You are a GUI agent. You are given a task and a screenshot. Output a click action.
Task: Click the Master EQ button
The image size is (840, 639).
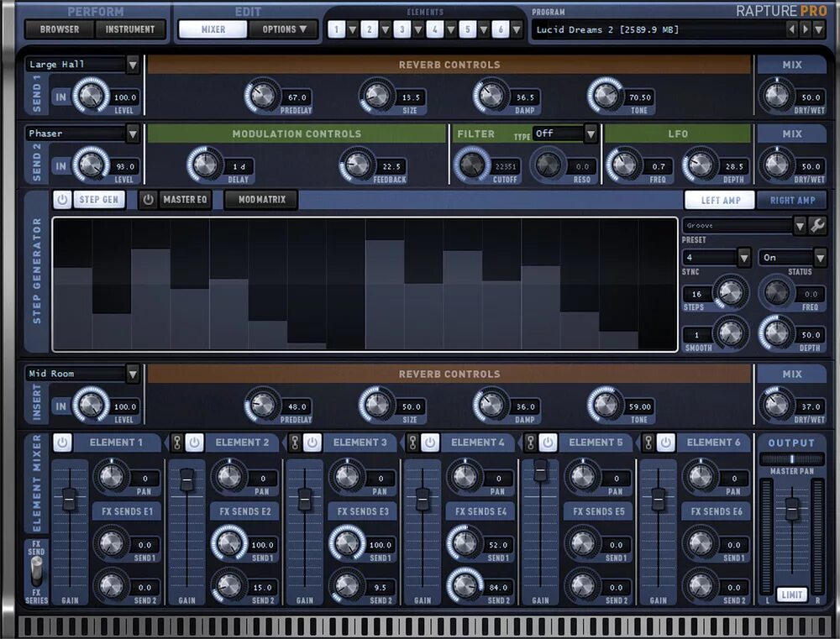[x=185, y=200]
